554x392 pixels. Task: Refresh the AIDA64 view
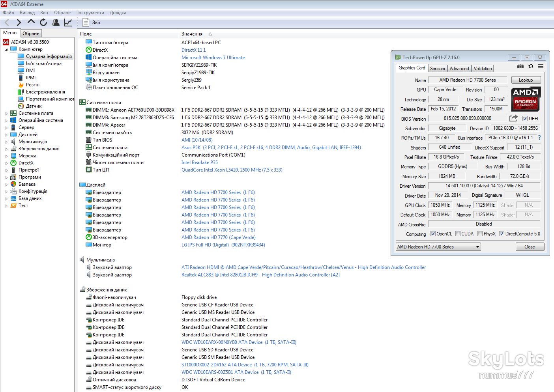(43, 22)
